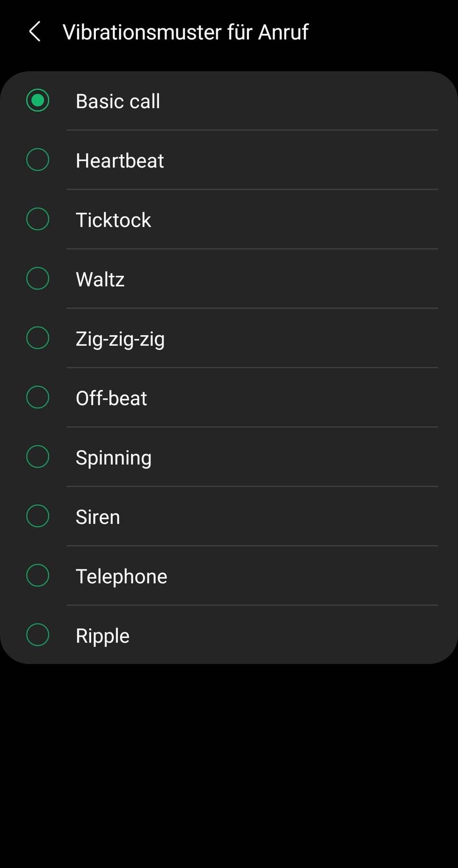The width and height of the screenshot is (458, 868).
Task: Select the Spinning radio button
Action: 38,457
